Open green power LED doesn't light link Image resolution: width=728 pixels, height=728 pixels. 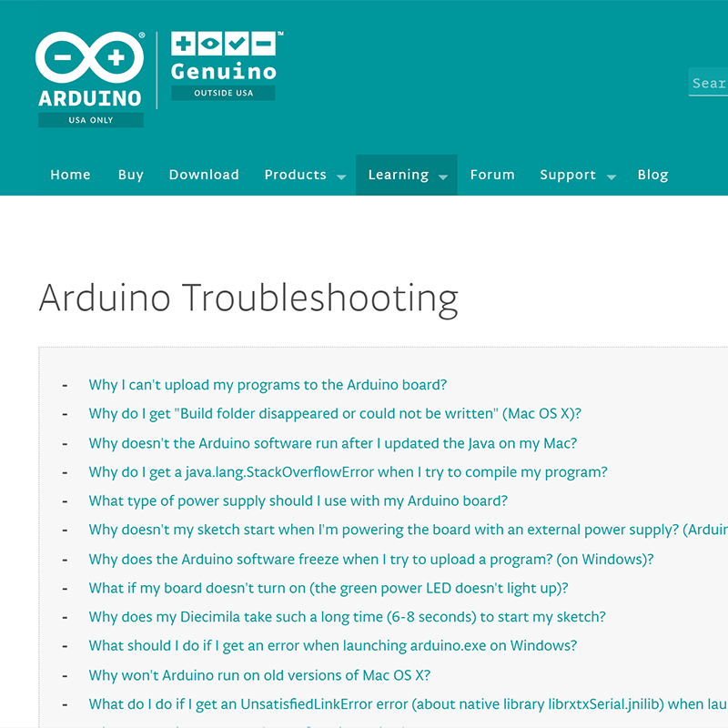[x=329, y=588]
